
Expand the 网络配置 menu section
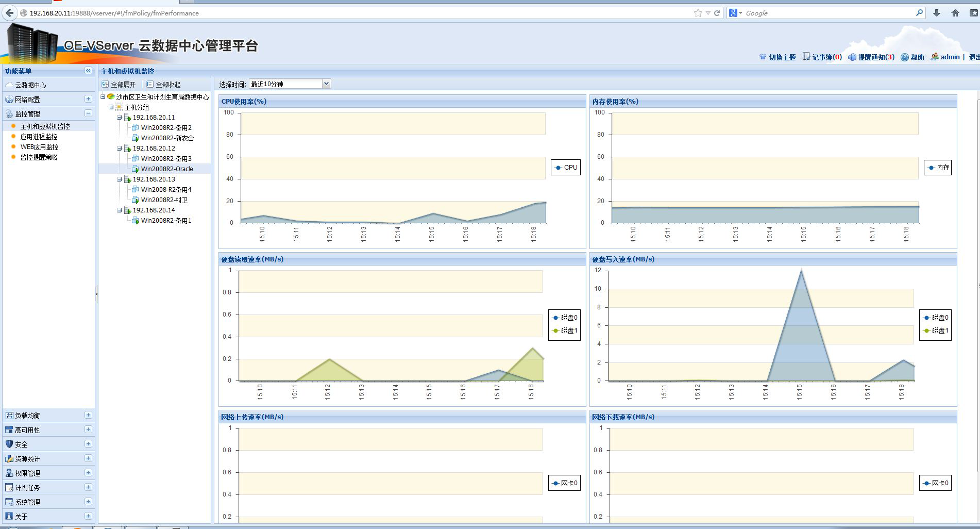[x=88, y=99]
